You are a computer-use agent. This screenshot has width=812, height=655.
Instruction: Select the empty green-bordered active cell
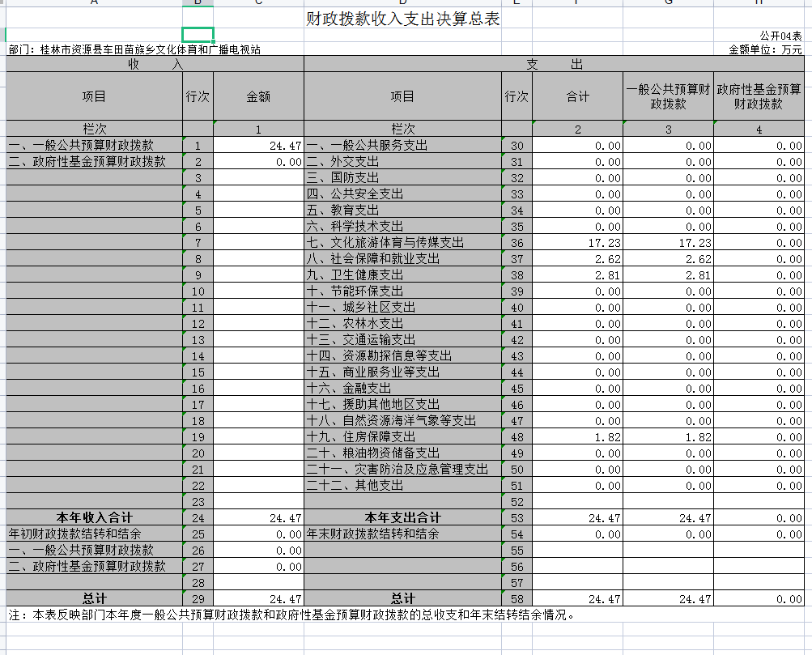(x=198, y=34)
